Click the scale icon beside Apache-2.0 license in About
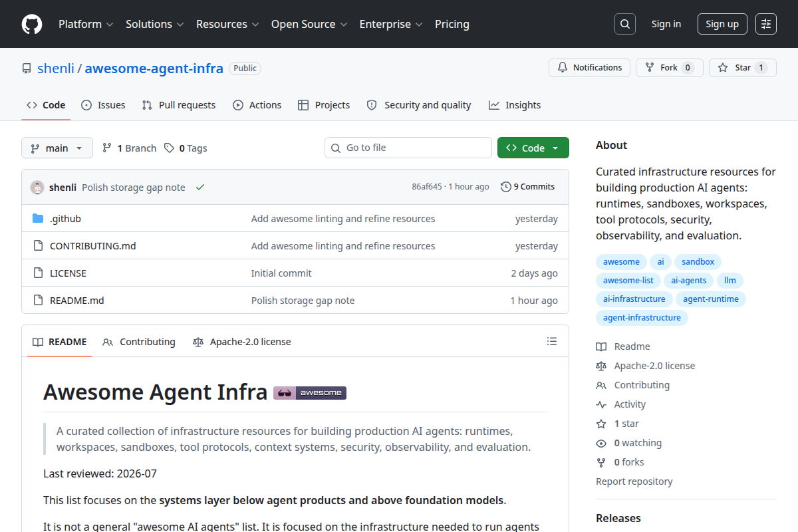 (x=601, y=366)
